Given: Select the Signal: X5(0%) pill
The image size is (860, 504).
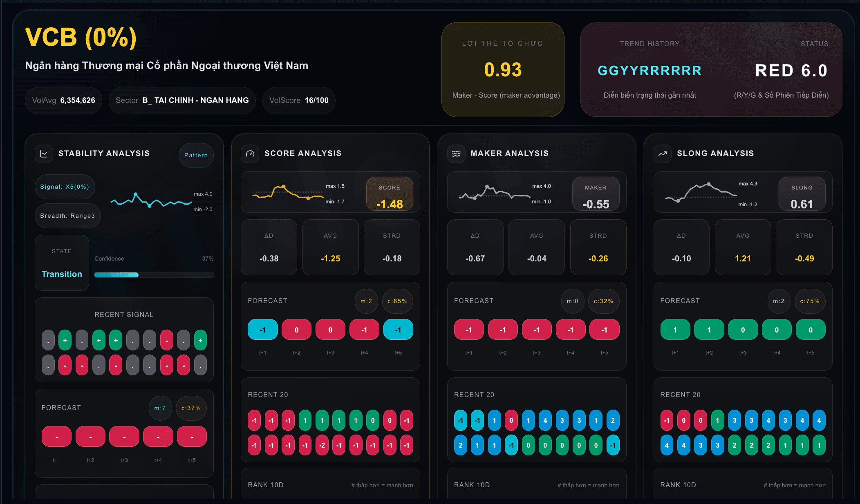Looking at the screenshot, I should [x=65, y=187].
